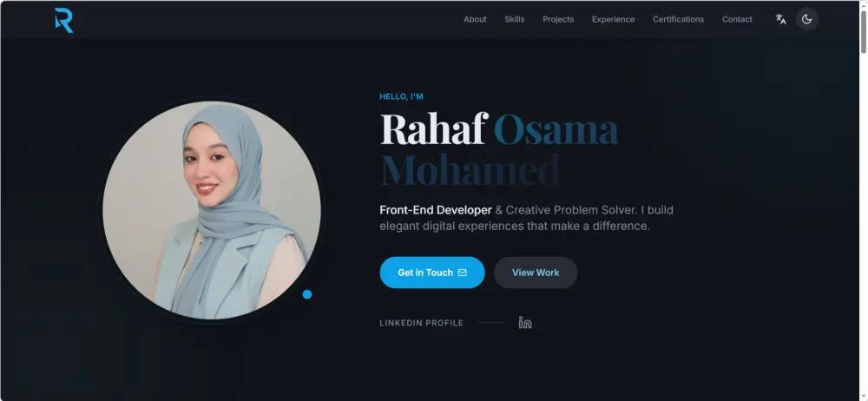Go to the About section

click(475, 19)
